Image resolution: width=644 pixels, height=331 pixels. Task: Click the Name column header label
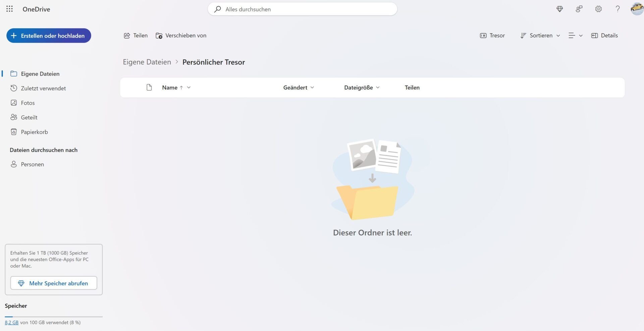(170, 88)
